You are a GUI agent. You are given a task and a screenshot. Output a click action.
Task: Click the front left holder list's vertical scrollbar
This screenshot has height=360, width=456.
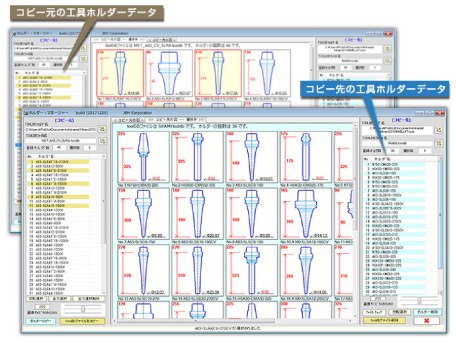(x=104, y=225)
